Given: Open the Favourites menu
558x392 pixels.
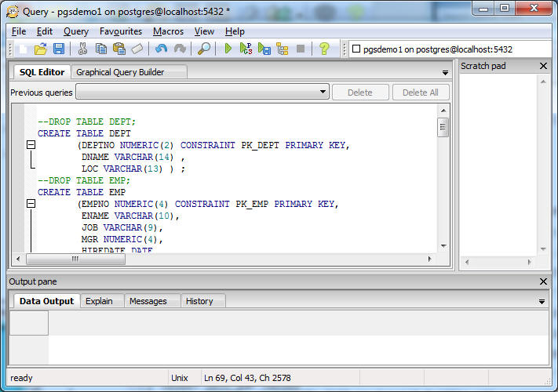Looking at the screenshot, I should [x=121, y=31].
